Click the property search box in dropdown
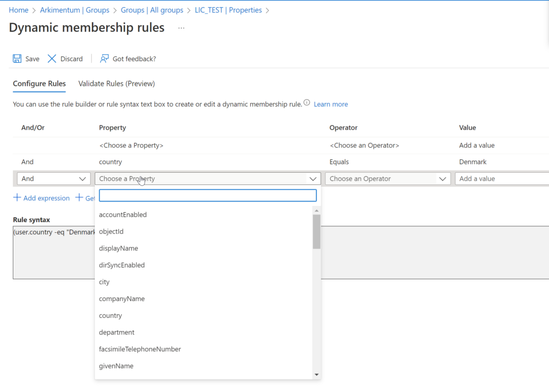 pos(207,196)
